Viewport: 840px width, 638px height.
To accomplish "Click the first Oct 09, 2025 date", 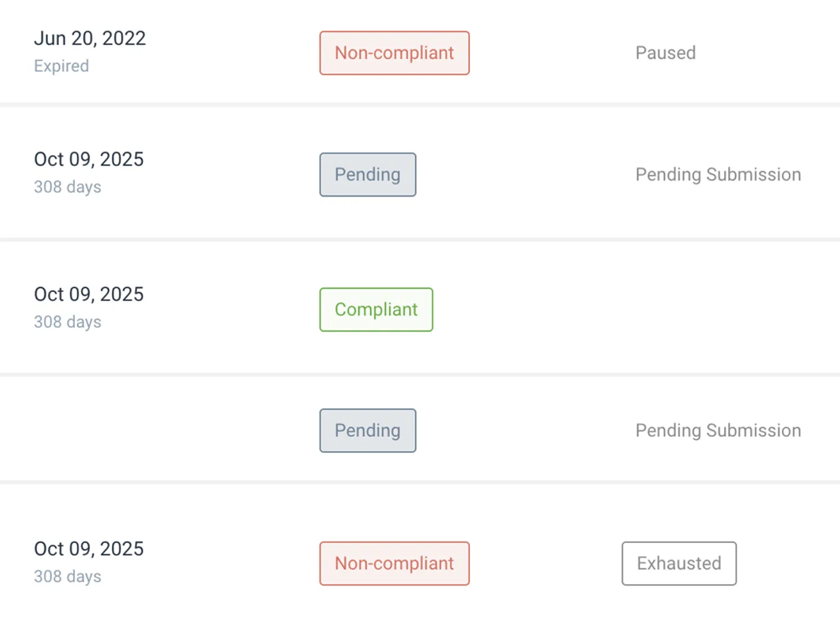I will tap(88, 159).
